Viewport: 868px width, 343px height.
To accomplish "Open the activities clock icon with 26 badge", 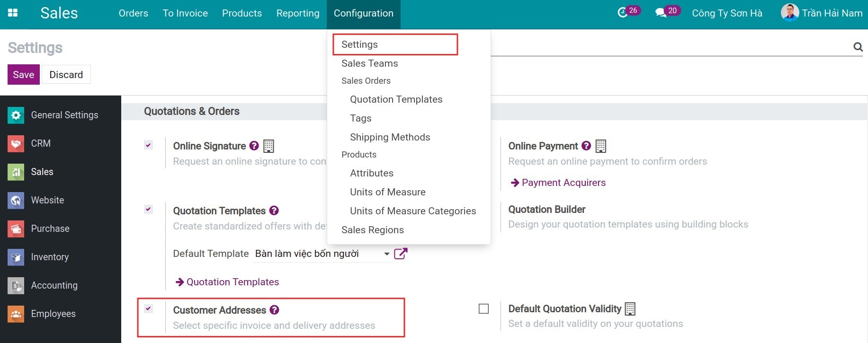I will pos(623,13).
